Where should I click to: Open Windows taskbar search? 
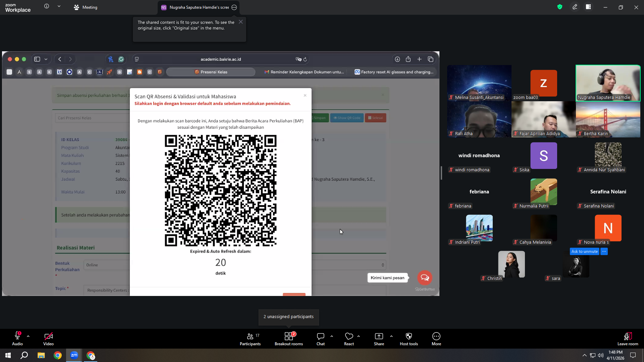(x=24, y=355)
